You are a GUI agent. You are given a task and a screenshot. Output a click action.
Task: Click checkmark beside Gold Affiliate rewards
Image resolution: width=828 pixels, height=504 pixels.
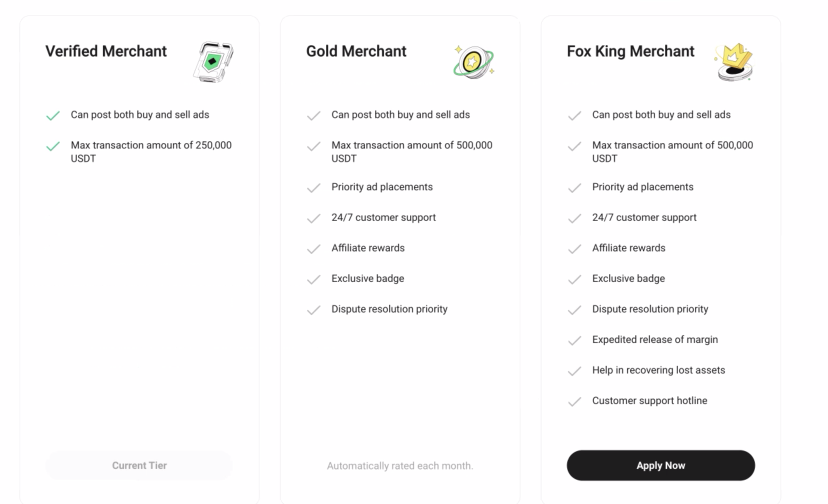click(x=313, y=249)
